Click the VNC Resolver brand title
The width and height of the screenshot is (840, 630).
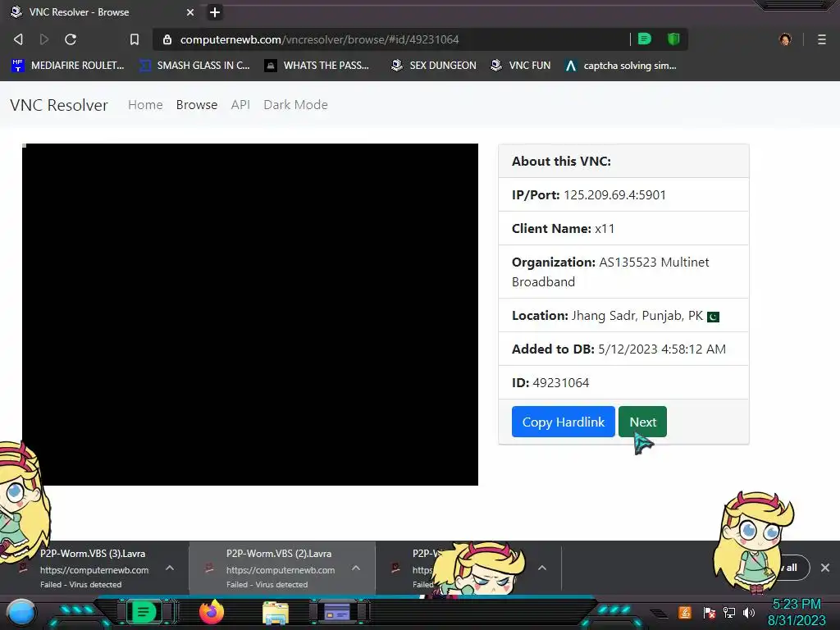point(59,105)
